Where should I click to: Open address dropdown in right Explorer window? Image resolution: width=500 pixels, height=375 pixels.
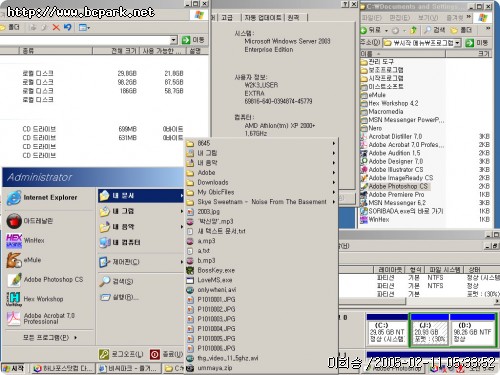click(x=457, y=43)
